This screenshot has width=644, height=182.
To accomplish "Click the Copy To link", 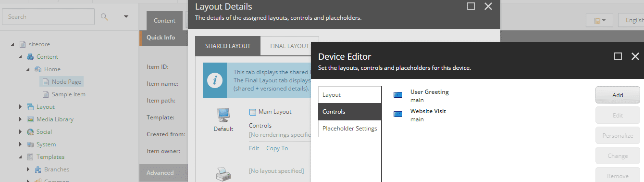I will pyautogui.click(x=277, y=148).
